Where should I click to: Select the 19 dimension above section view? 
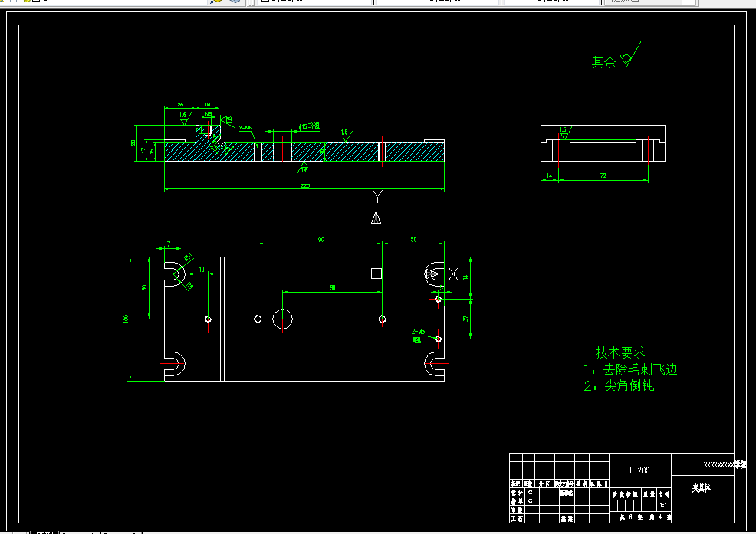(x=207, y=105)
